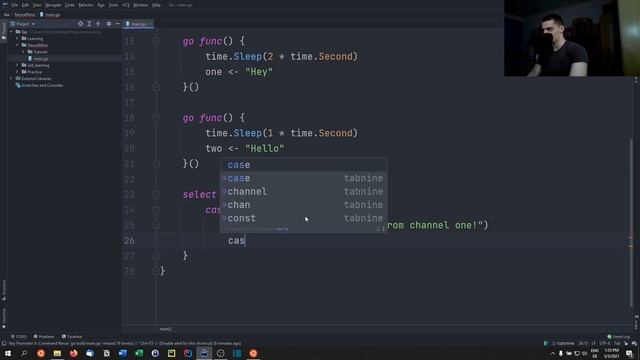Screen dimensions: 640x360
Task: Open the Edit menu
Action: (x=25, y=5)
